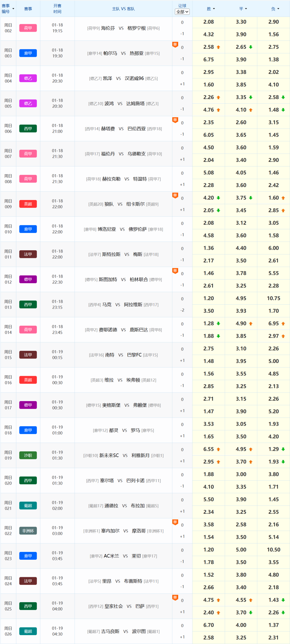Select home odds 6.55 for 新未来SC
Screen dimensions: 290x644
(209, 449)
